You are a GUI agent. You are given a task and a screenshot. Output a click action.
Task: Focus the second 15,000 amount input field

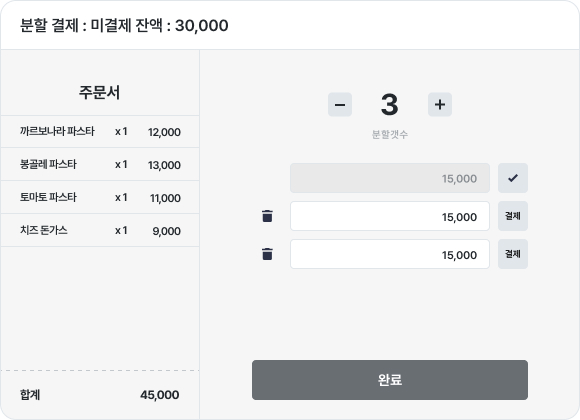coord(390,216)
